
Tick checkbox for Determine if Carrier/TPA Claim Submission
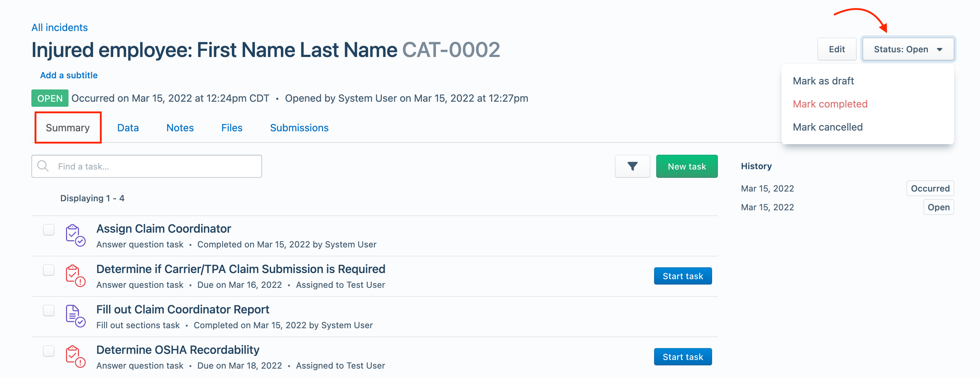pyautogui.click(x=49, y=270)
